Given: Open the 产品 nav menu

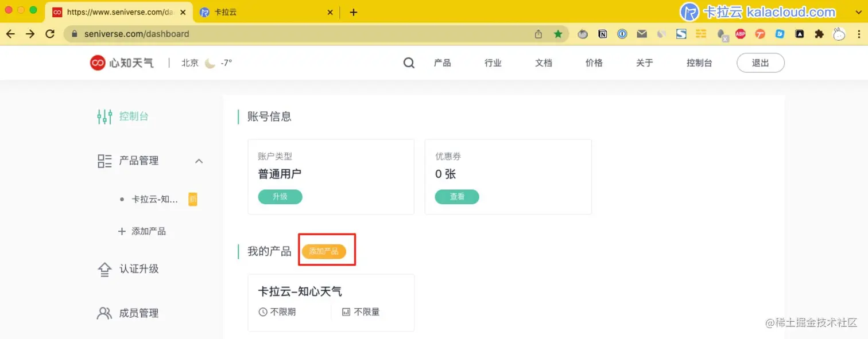Looking at the screenshot, I should [x=443, y=63].
